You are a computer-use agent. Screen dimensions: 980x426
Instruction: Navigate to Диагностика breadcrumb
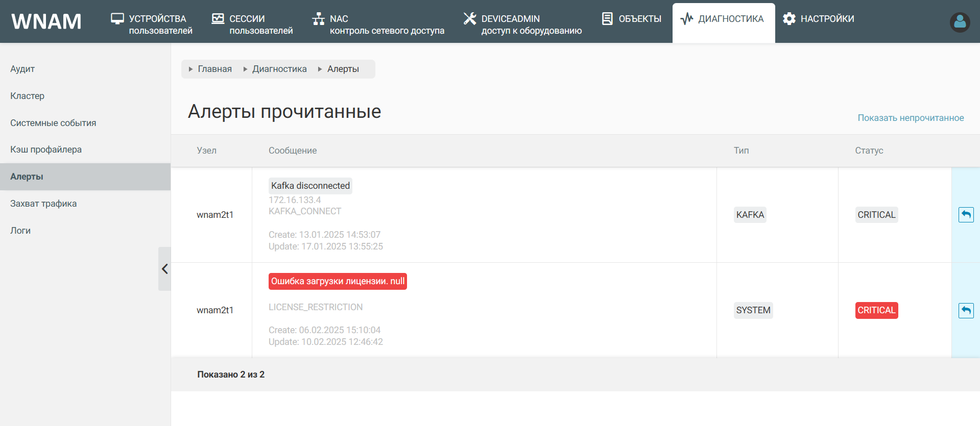(x=279, y=69)
